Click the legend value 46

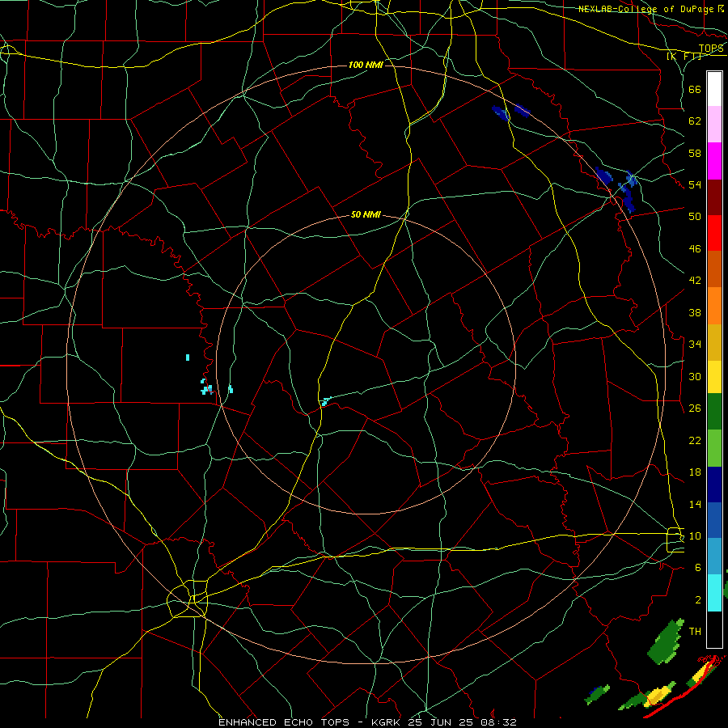695,249
